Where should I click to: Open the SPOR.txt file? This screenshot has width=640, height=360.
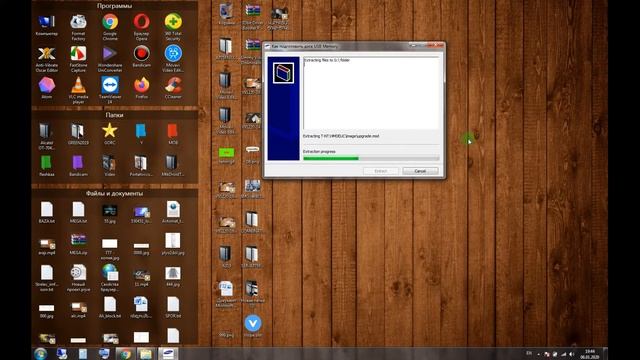point(173,307)
